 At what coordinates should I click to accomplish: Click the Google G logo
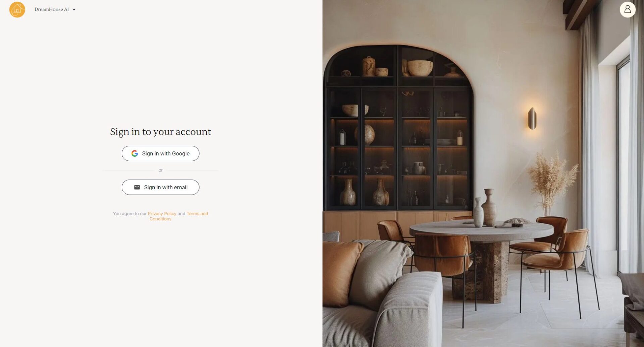pos(135,153)
